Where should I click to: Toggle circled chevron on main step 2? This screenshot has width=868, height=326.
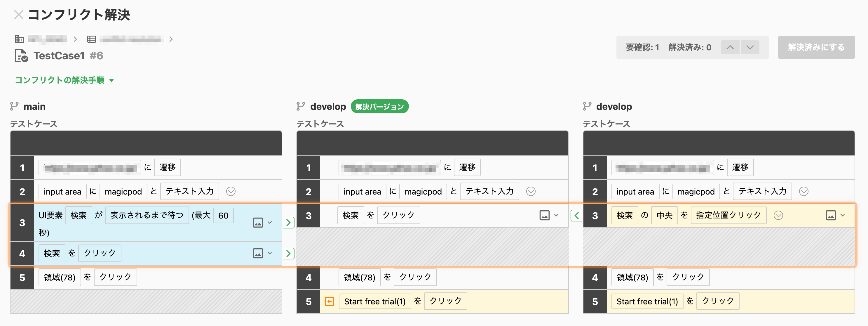pyautogui.click(x=231, y=192)
